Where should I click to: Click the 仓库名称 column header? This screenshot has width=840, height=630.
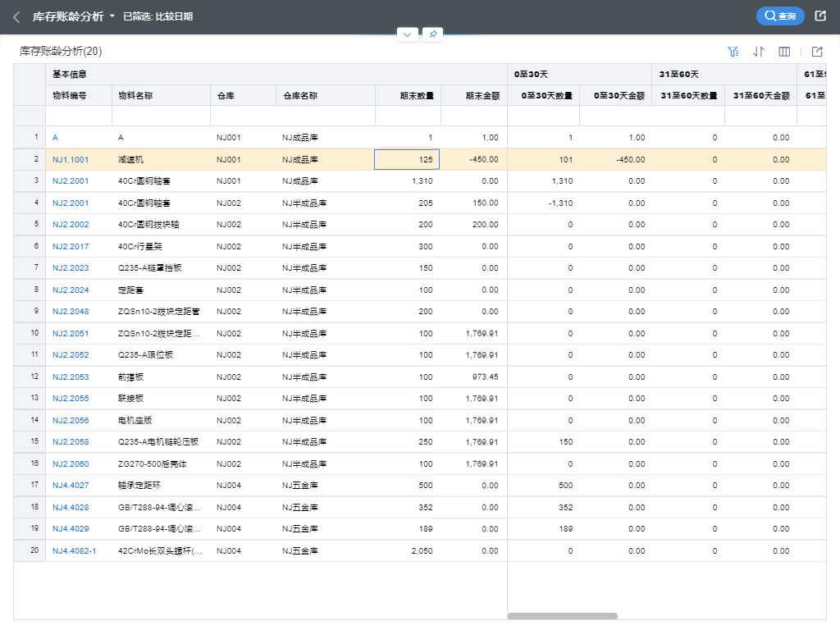tap(326, 95)
